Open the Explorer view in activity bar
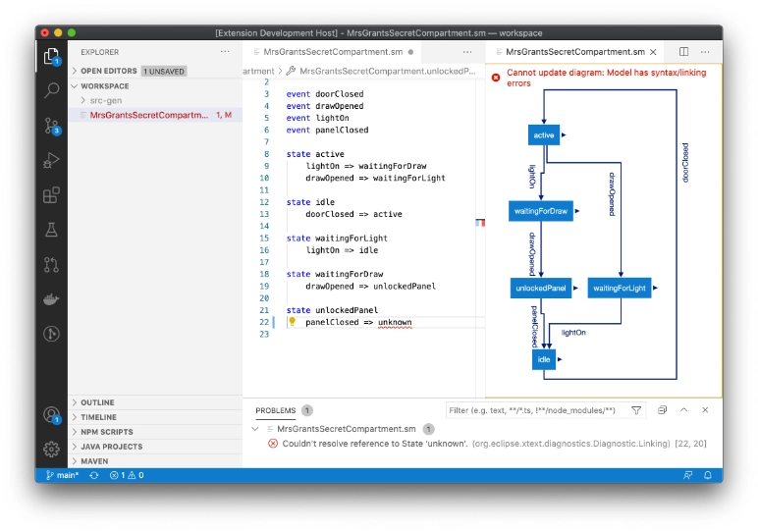This screenshot has height=532, width=758. 51,57
